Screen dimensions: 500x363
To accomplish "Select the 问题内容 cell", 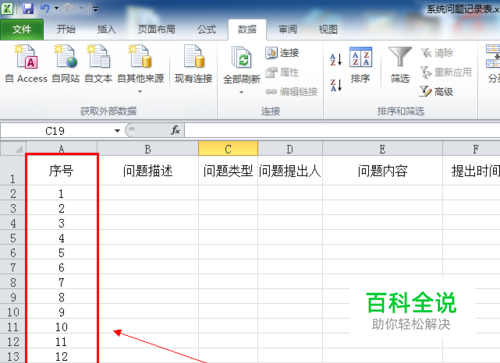I will pos(383,171).
